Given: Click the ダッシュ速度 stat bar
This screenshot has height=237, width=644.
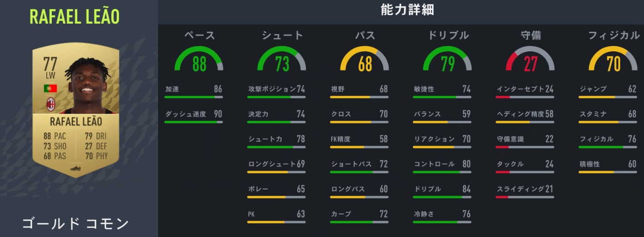Looking at the screenshot, I should tap(193, 122).
